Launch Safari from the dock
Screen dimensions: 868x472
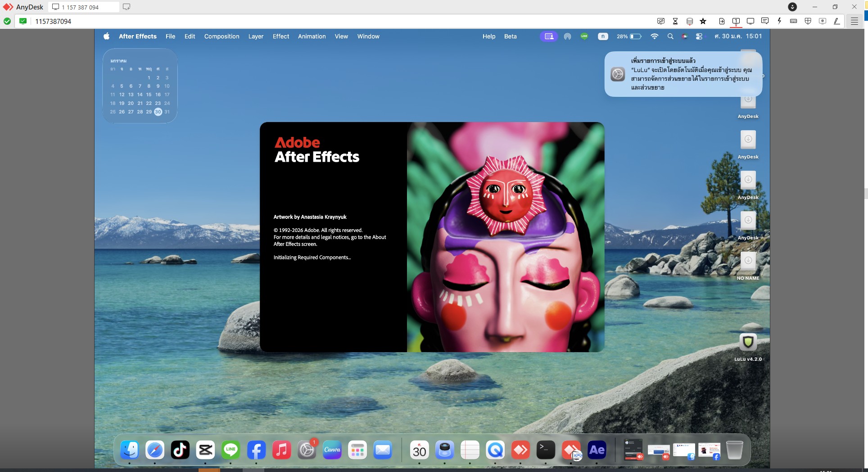(x=155, y=450)
